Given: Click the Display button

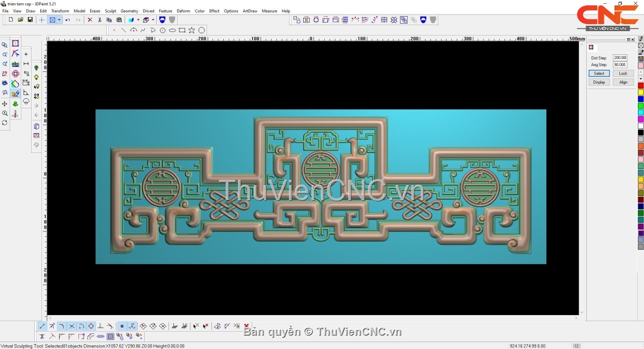Looking at the screenshot, I should (x=599, y=82).
